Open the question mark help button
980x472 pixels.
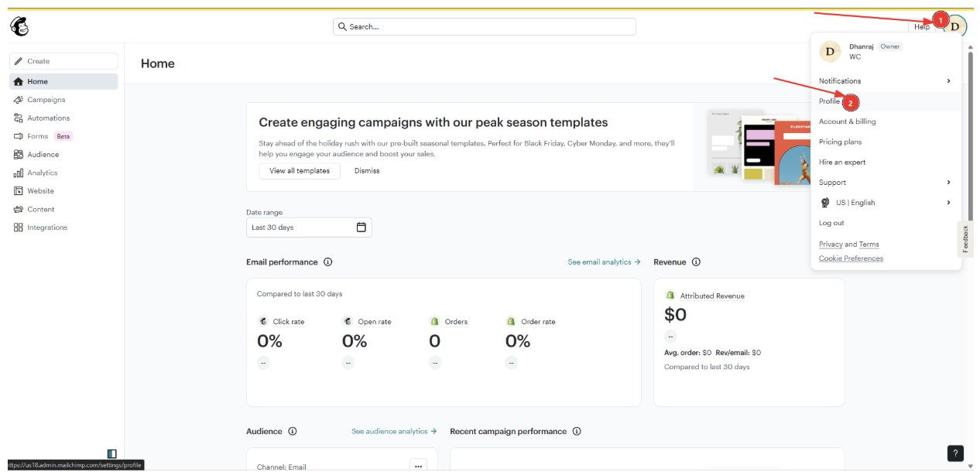955,453
